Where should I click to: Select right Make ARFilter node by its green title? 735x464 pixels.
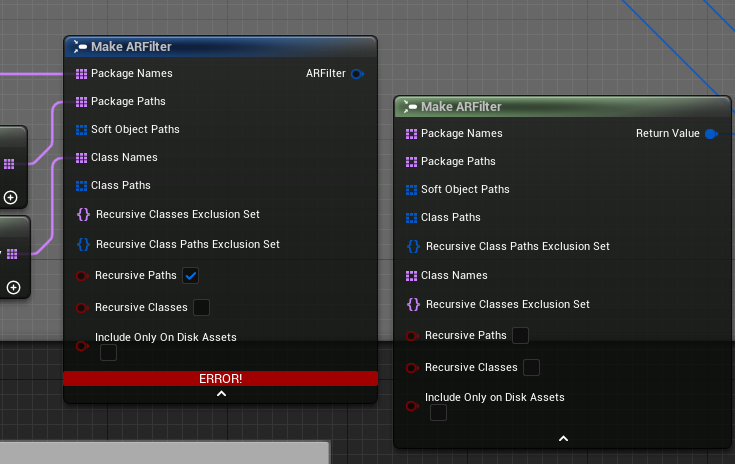tap(562, 107)
